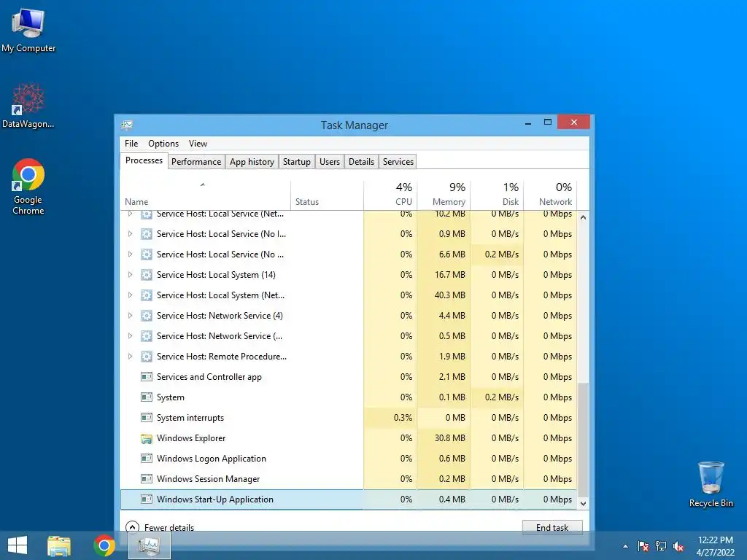Screen dimensions: 747x560
Task: Open My Computer desktop icon
Action: point(28,31)
